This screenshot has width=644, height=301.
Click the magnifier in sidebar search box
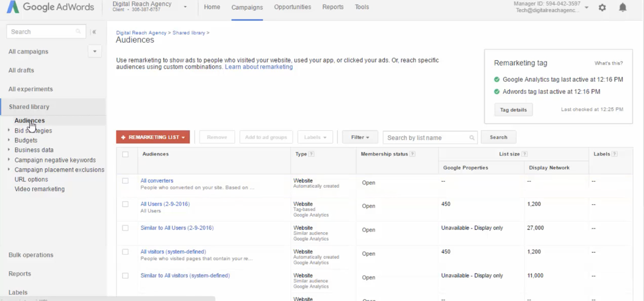point(78,32)
